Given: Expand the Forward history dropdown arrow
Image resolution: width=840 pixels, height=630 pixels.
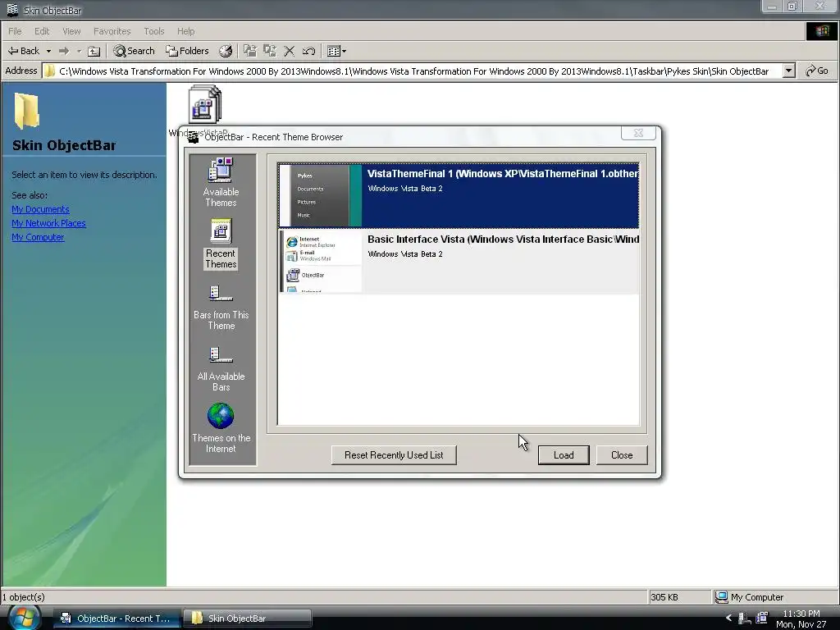Looking at the screenshot, I should pyautogui.click(x=79, y=51).
